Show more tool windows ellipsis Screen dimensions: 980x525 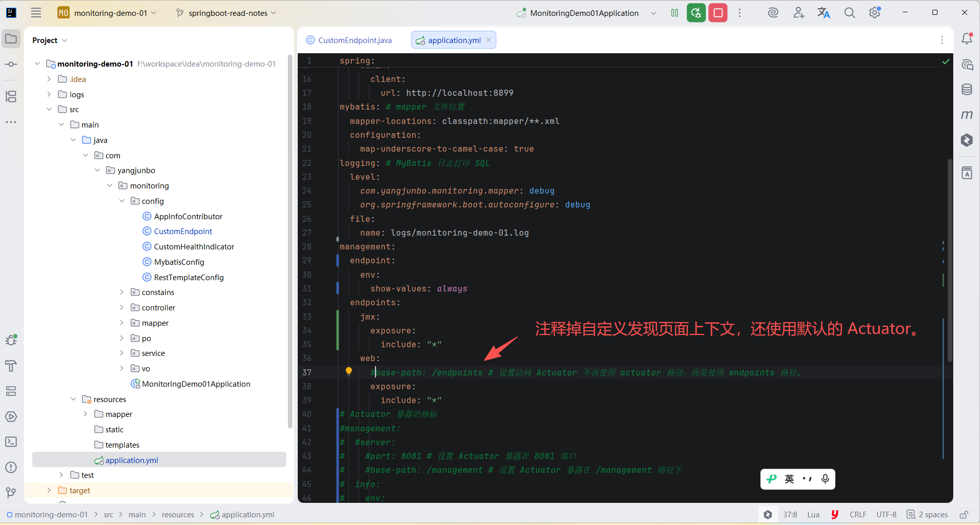11,122
